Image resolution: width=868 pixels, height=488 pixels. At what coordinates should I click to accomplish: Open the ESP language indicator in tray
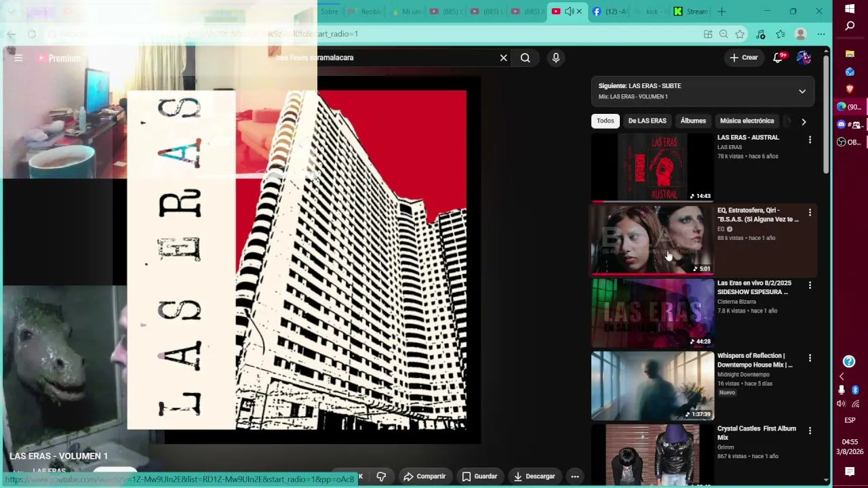point(850,420)
